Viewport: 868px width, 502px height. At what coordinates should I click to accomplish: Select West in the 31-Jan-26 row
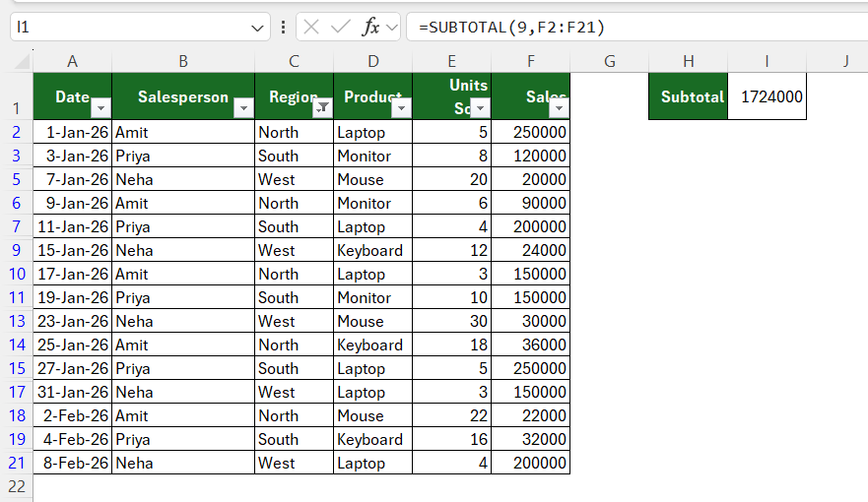coord(294,392)
